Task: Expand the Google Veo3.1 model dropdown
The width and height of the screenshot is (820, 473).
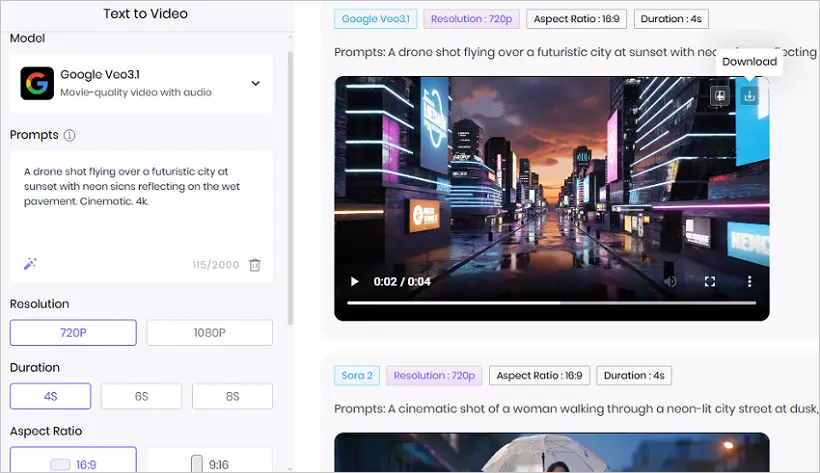Action: [256, 83]
